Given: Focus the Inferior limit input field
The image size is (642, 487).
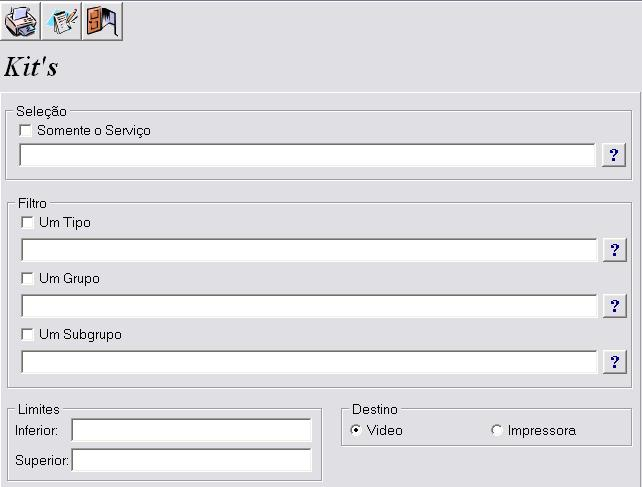Looking at the screenshot, I should (191, 430).
